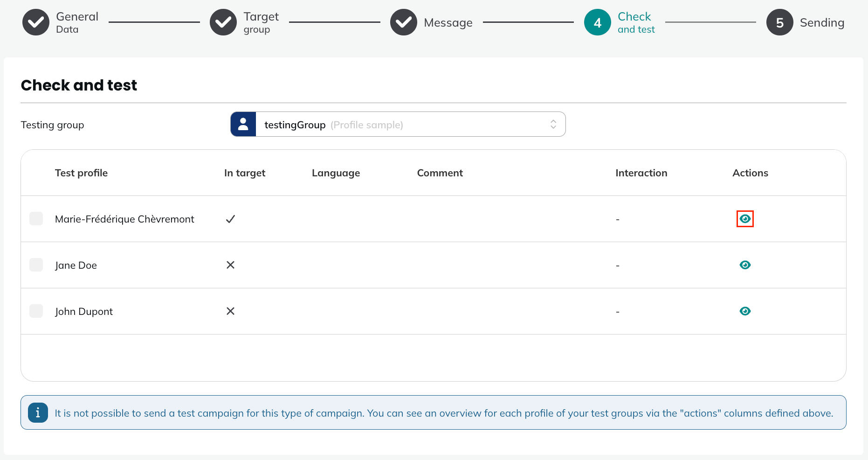
Task: Click the Interaction dash in John Dupont's row
Action: (618, 312)
